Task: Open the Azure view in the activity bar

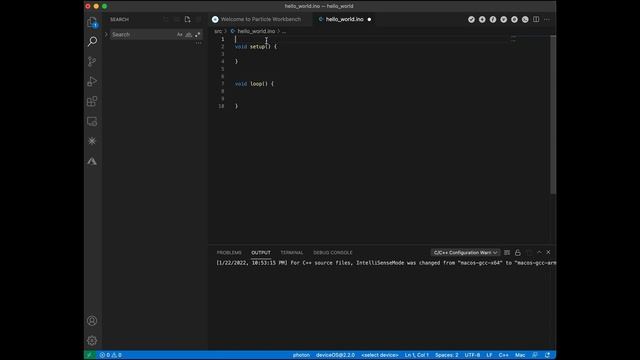Action: (92, 161)
